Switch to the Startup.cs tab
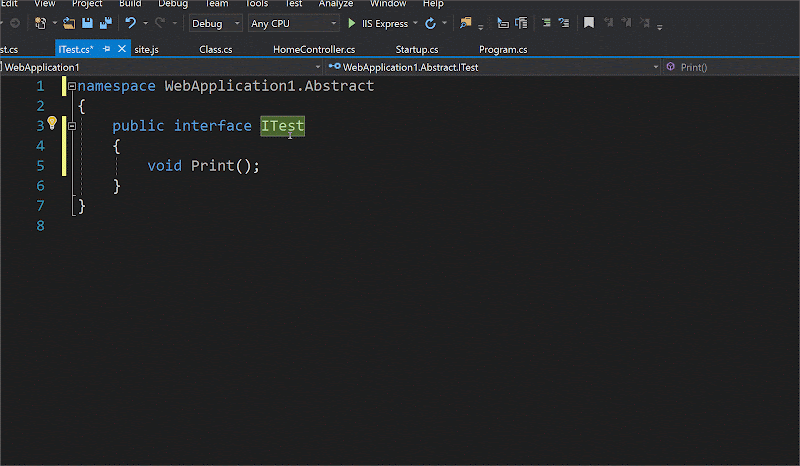 (417, 50)
